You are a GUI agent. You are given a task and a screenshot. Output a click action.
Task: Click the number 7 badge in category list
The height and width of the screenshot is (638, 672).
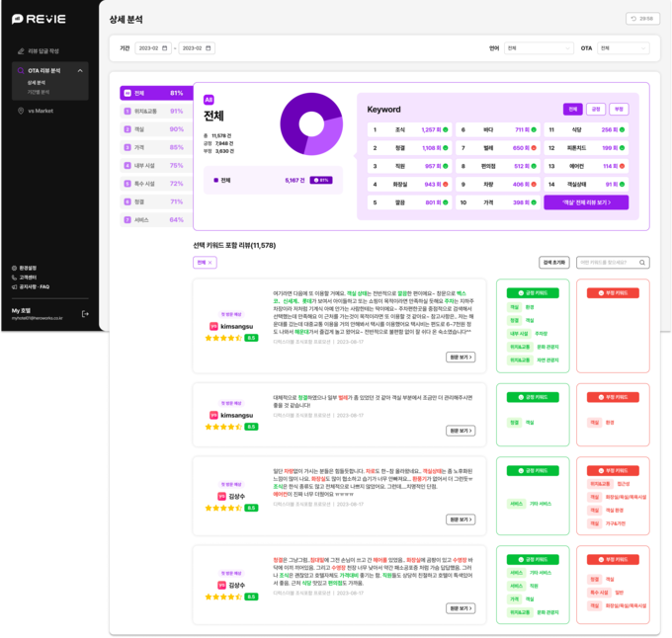(127, 220)
